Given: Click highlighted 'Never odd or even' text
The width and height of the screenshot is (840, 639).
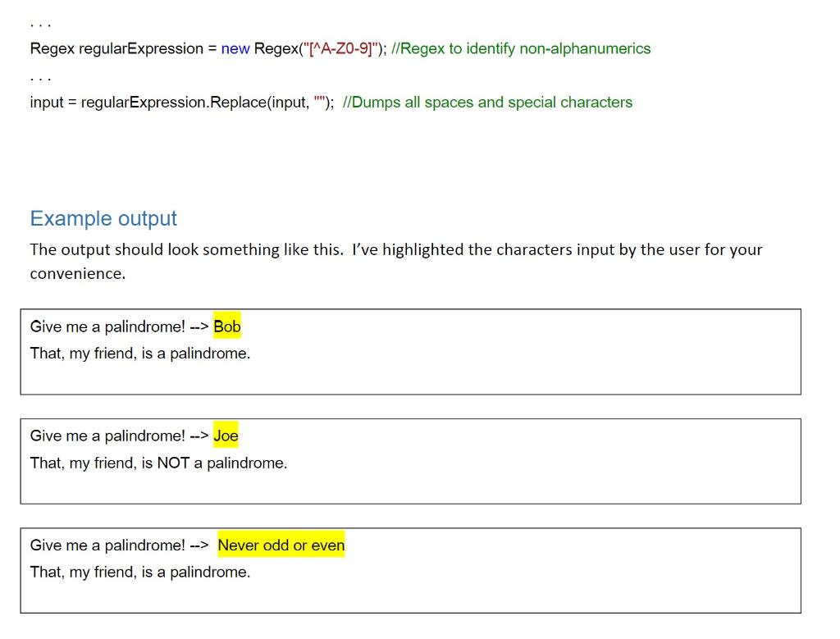Looking at the screenshot, I should 281,545.
